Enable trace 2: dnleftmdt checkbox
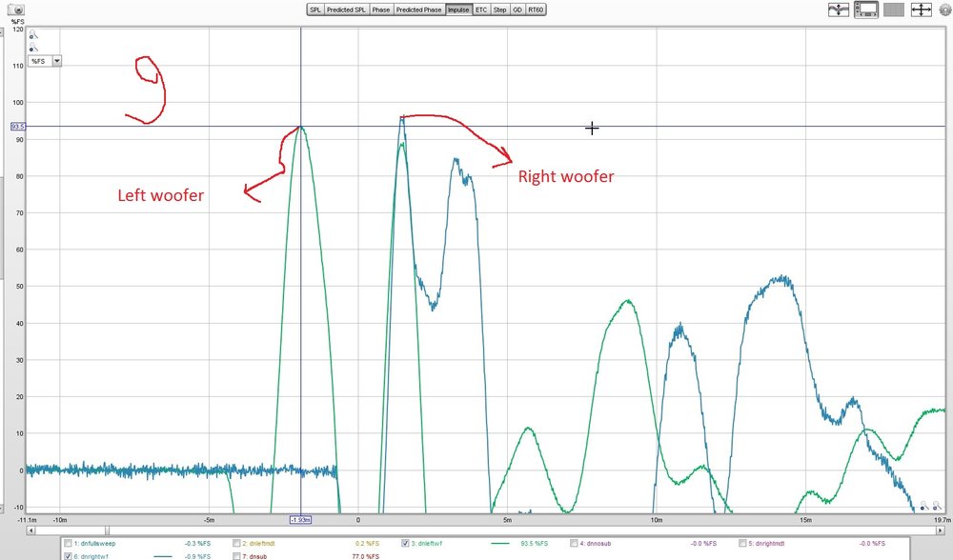 pos(236,543)
